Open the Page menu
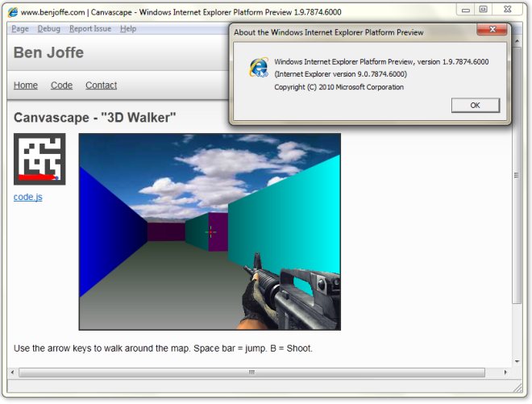 click(x=20, y=29)
